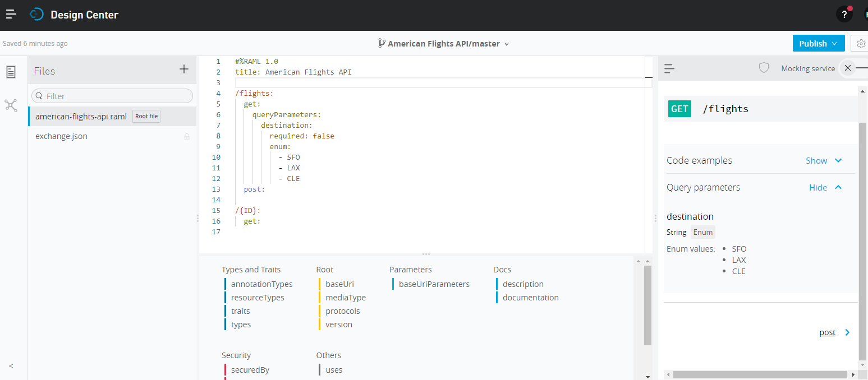Click the GET method badge

(679, 109)
